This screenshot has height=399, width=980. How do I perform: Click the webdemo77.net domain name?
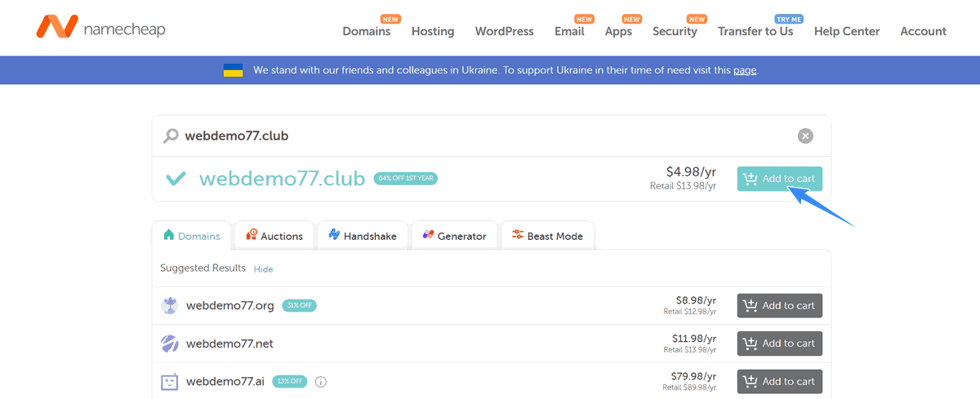click(x=229, y=344)
